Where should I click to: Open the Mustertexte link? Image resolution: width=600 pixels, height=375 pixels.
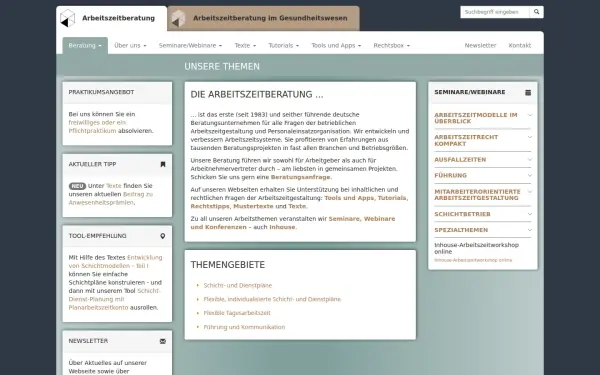click(253, 206)
